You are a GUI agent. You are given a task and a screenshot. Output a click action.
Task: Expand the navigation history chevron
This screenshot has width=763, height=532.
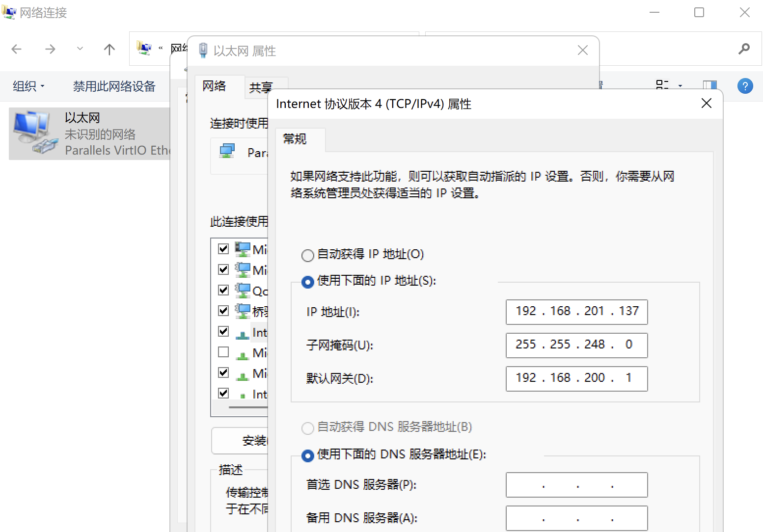click(80, 49)
